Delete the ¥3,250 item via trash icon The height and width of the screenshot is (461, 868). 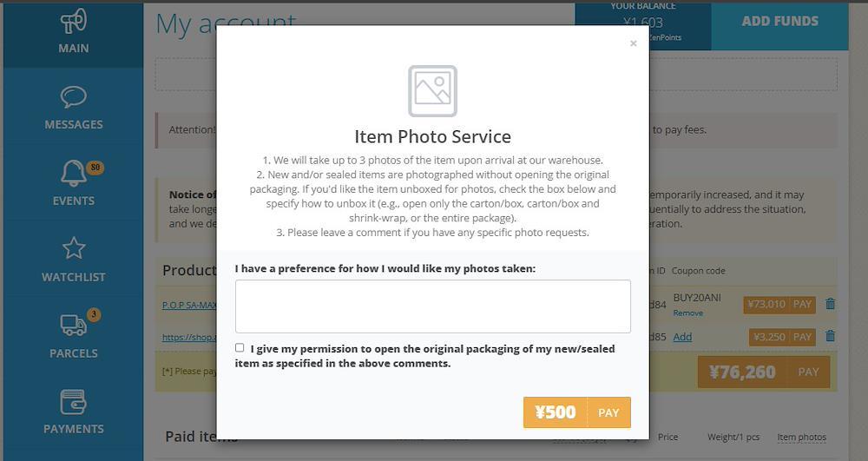(x=831, y=337)
